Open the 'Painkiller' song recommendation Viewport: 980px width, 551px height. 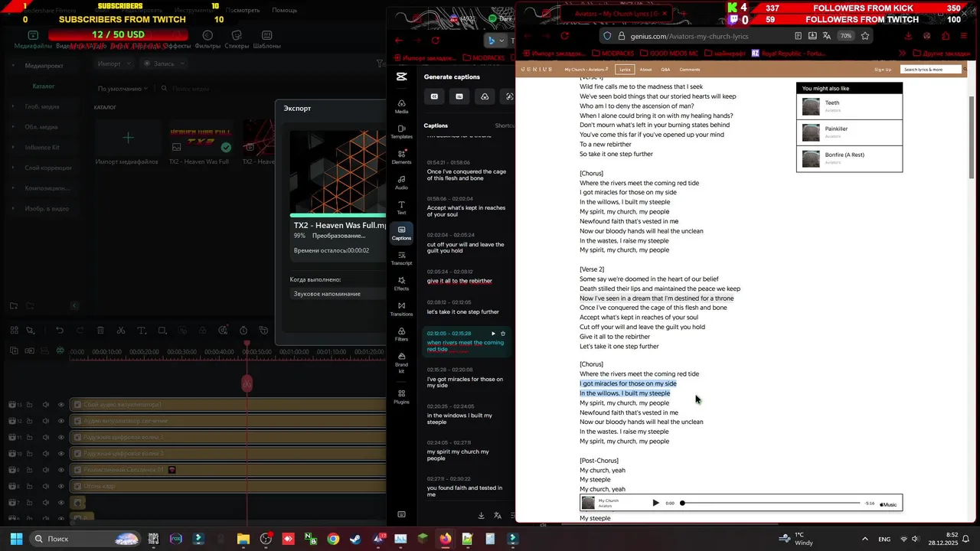click(x=849, y=132)
